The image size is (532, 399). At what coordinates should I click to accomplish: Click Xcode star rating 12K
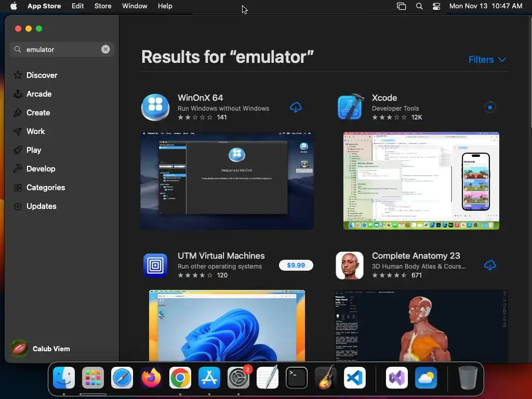tap(397, 117)
